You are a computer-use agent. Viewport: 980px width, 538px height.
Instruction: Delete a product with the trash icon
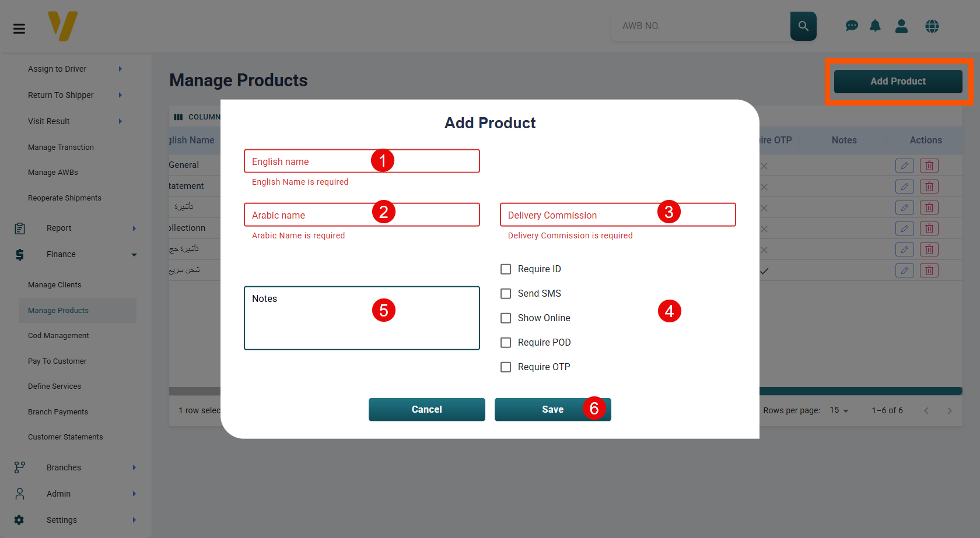(929, 166)
